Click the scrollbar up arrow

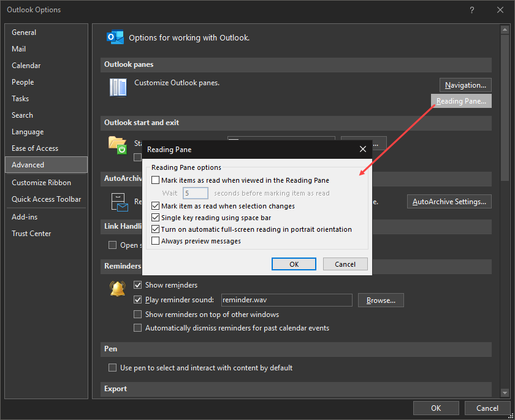(505, 29)
